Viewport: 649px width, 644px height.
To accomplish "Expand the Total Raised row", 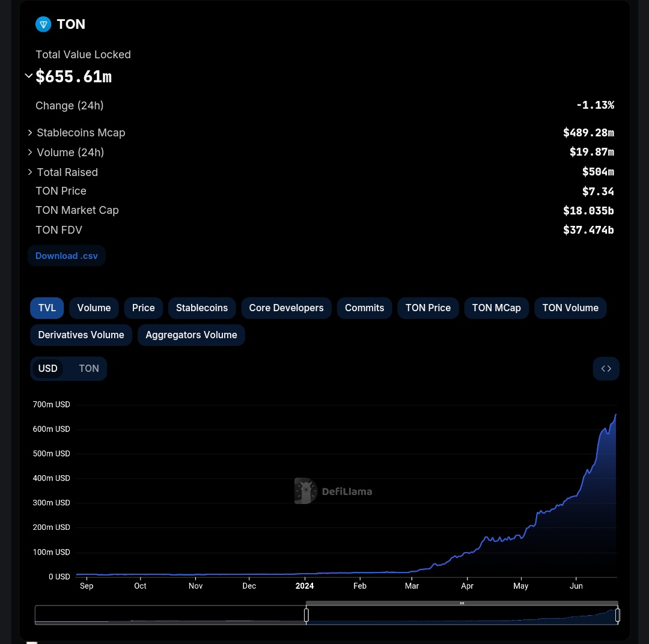I will 30,172.
